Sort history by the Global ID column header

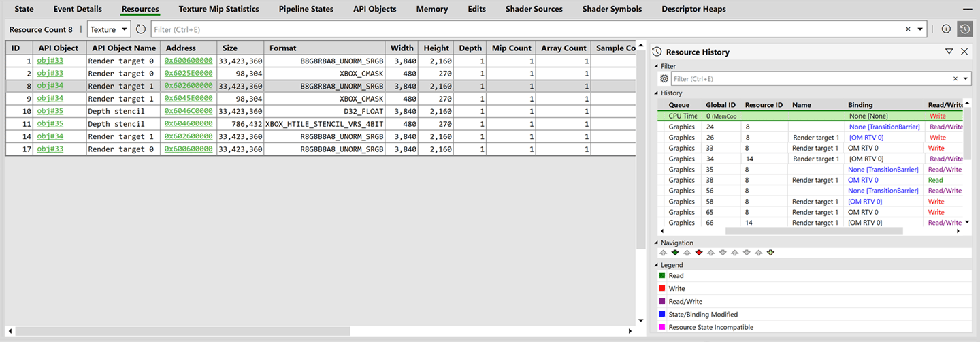coord(721,105)
